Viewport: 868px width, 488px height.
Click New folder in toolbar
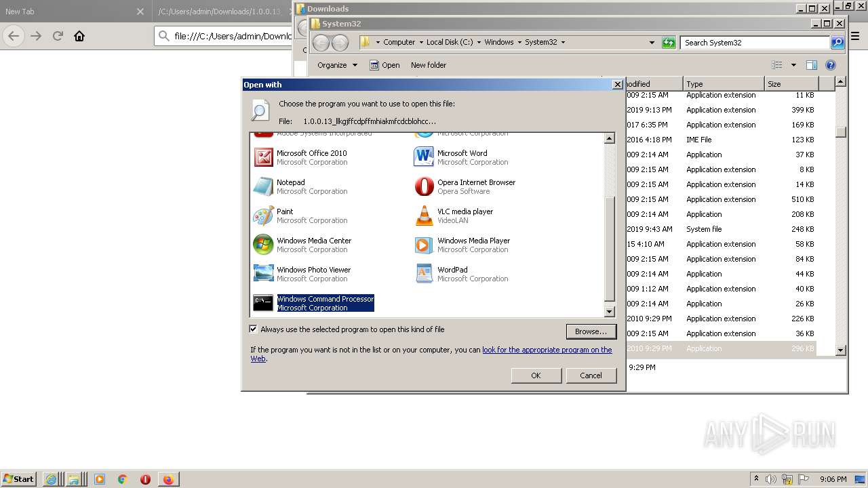429,65
